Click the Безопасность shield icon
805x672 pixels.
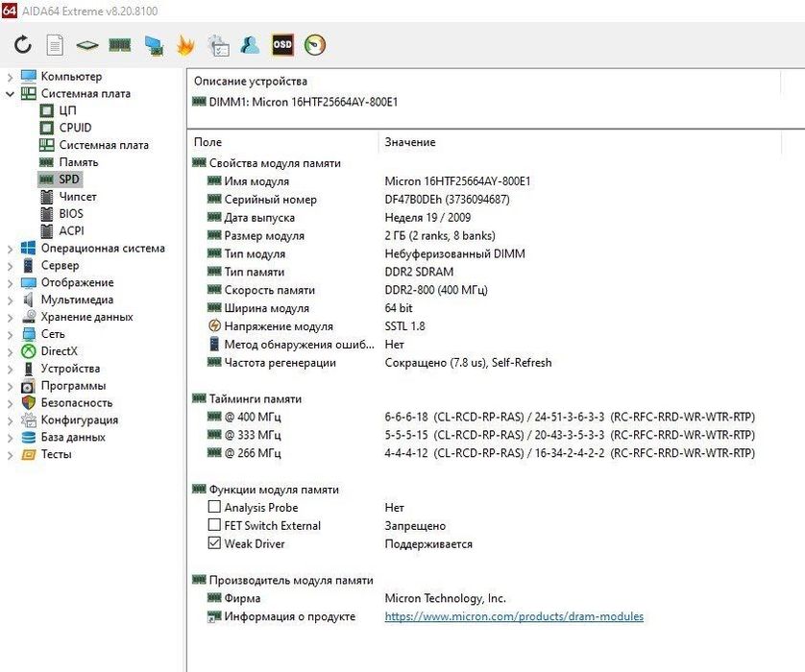pyautogui.click(x=28, y=402)
